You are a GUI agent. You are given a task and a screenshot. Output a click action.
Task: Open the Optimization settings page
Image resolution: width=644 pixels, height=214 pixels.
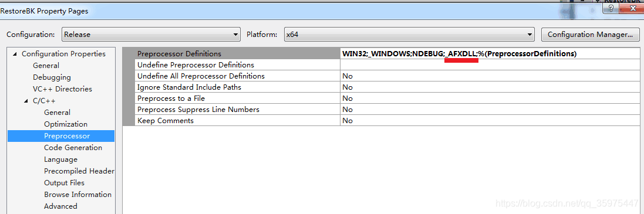tap(66, 124)
